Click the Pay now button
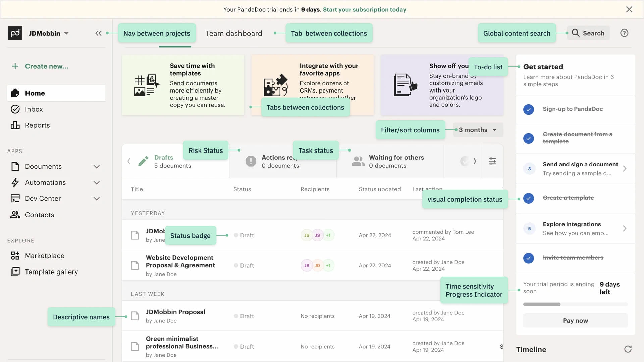The height and width of the screenshot is (362, 644). pos(575,320)
